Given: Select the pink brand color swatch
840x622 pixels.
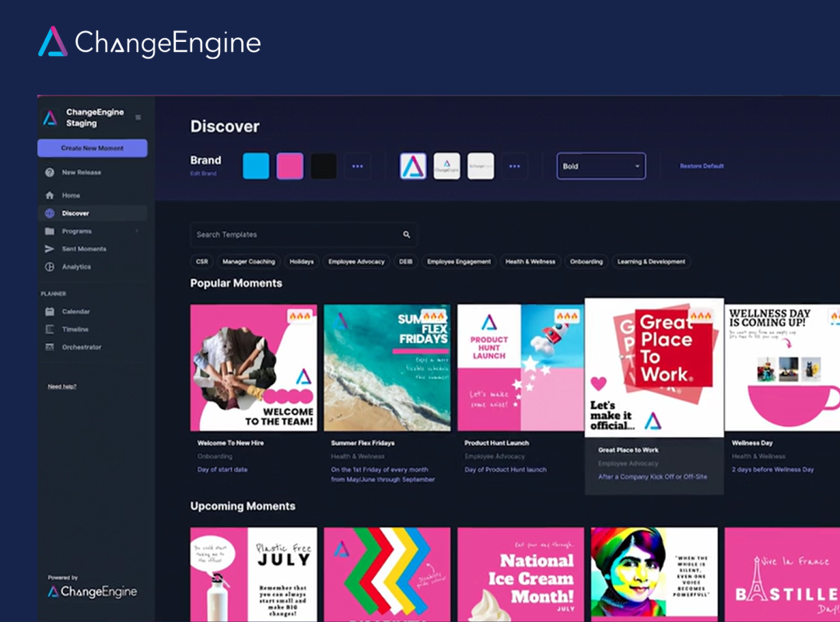Looking at the screenshot, I should coord(290,166).
